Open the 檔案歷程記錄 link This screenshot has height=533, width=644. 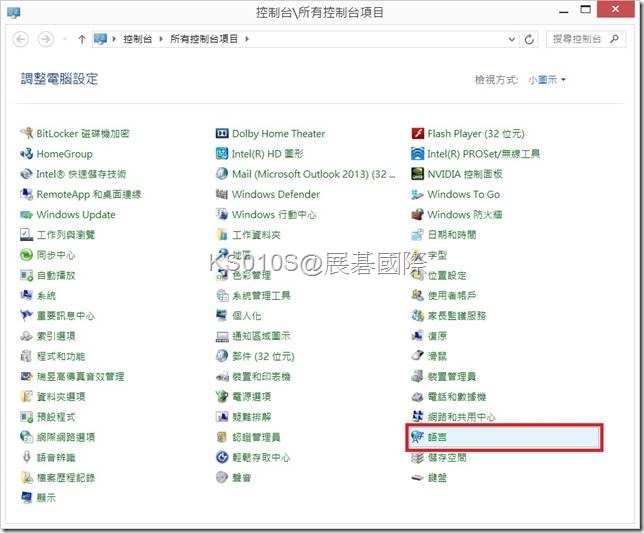[66, 478]
